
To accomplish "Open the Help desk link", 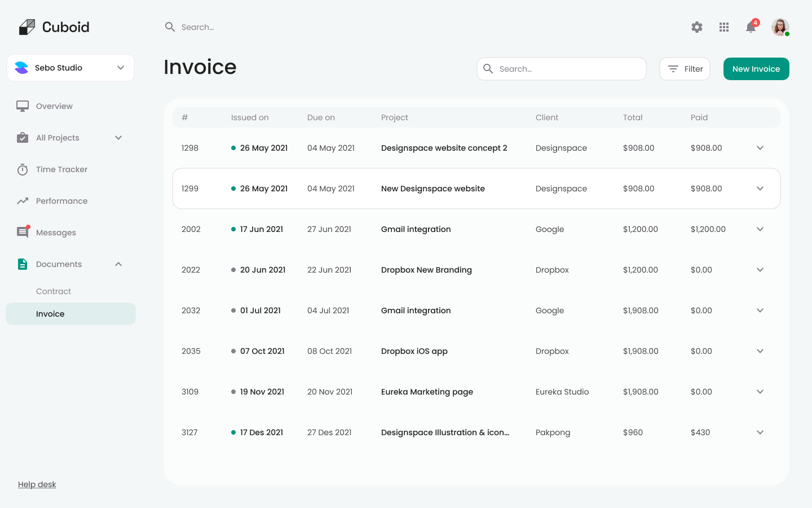I will (37, 484).
